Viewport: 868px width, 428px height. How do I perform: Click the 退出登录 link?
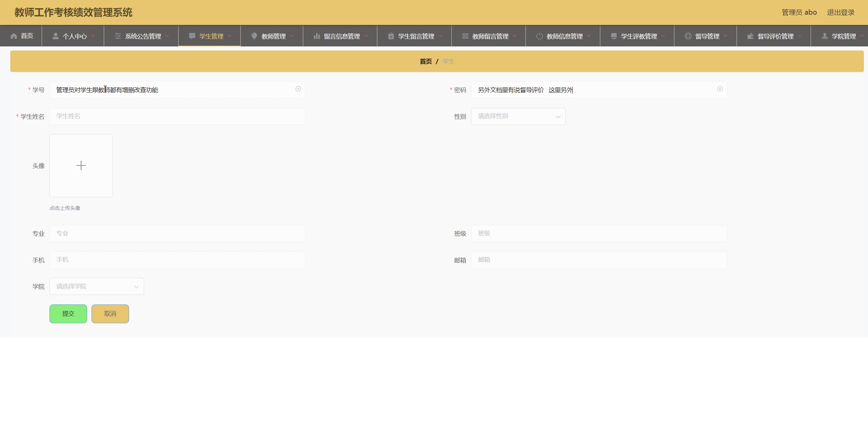pos(840,13)
